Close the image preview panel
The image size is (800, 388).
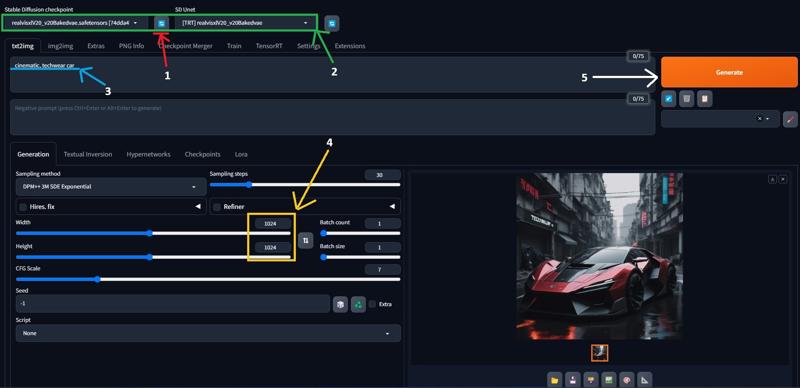pyautogui.click(x=783, y=179)
